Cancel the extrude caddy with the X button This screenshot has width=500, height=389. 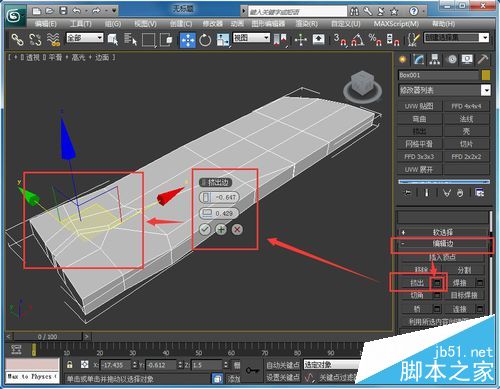tap(237, 229)
